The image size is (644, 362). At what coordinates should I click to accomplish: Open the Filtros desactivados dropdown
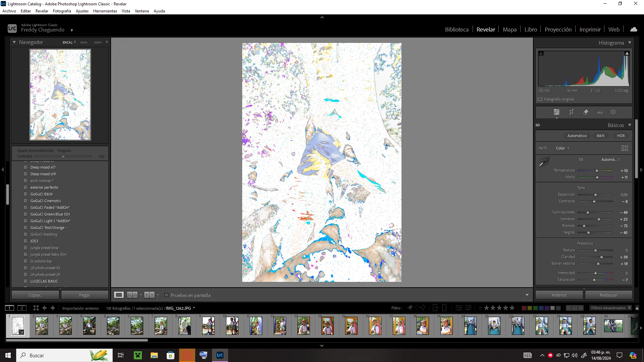pyautogui.click(x=610, y=308)
